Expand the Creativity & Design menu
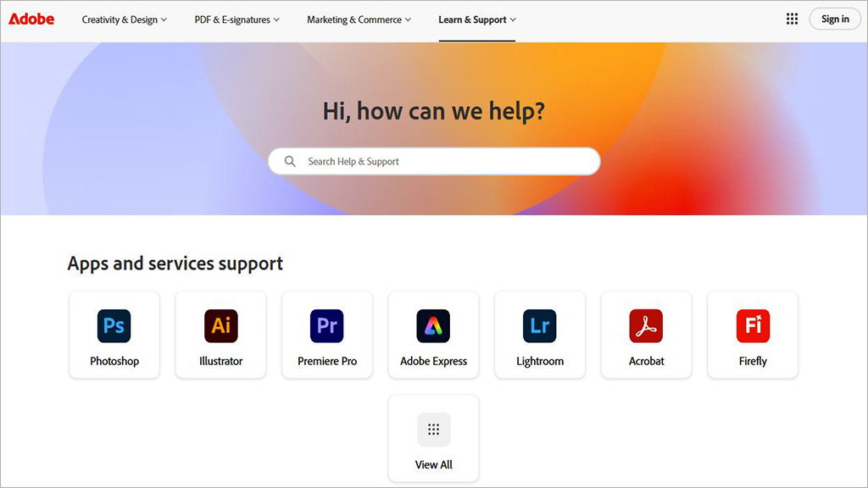 124,20
